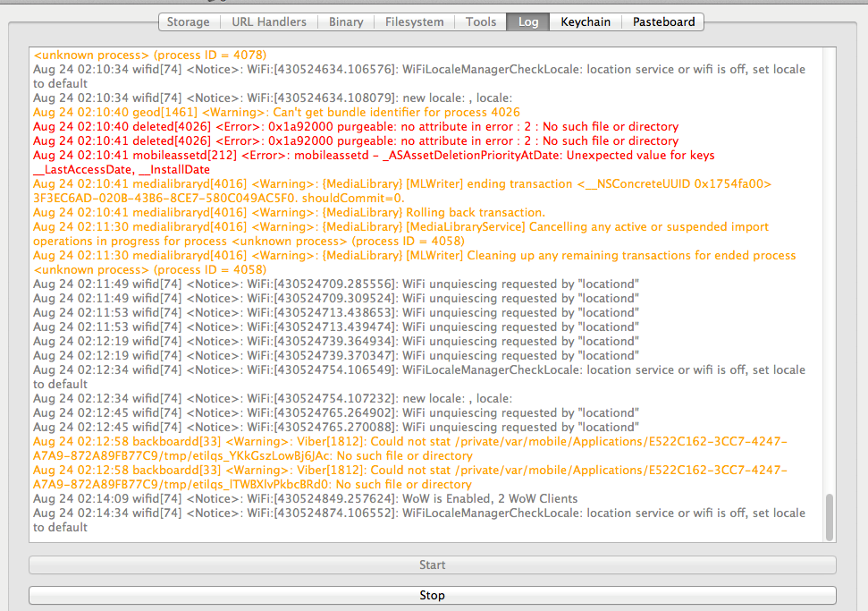The height and width of the screenshot is (611, 868).
Task: Go to the Filesystem tab
Action: click(x=414, y=21)
